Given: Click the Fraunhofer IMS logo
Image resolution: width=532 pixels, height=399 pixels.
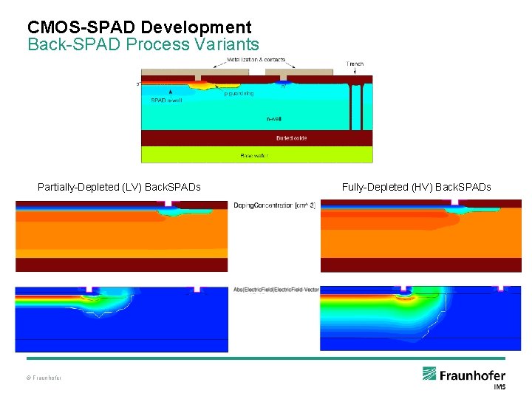Looking at the screenshot, I should [464, 378].
